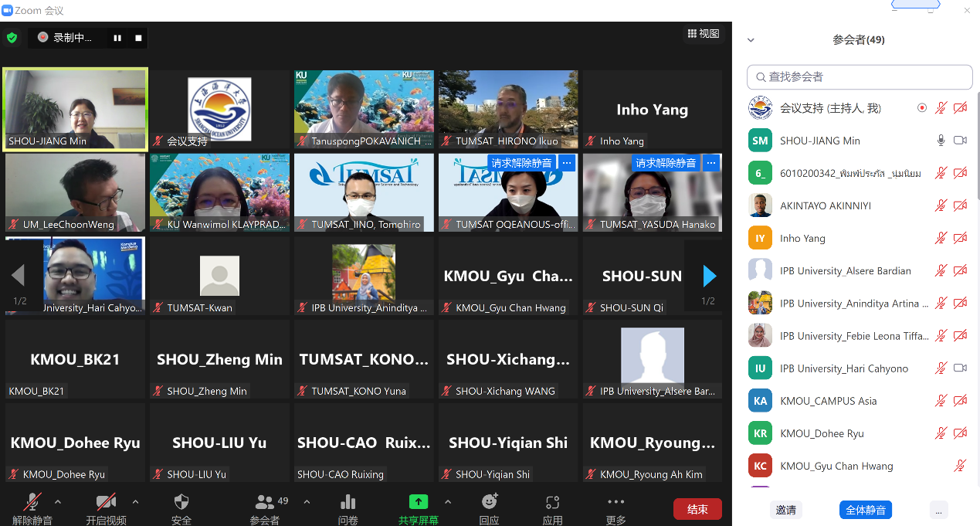Expand the audio options arrow beside 解除静音

click(x=58, y=502)
